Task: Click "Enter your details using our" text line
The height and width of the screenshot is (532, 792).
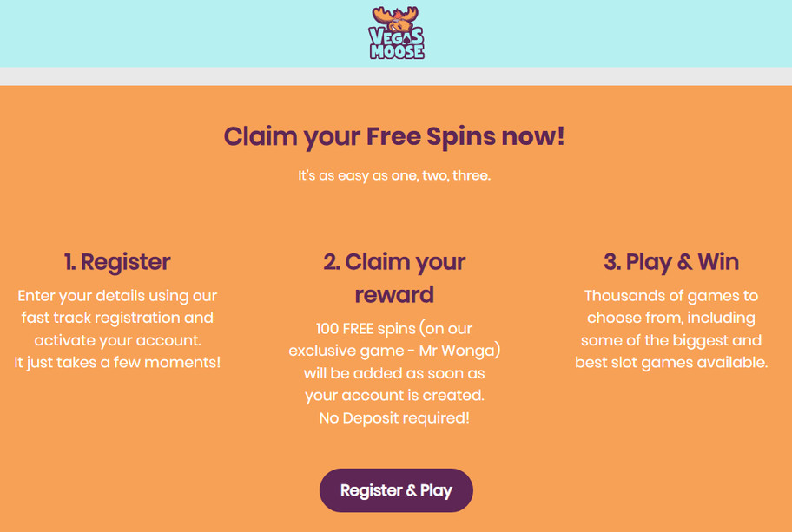Action: [117, 296]
